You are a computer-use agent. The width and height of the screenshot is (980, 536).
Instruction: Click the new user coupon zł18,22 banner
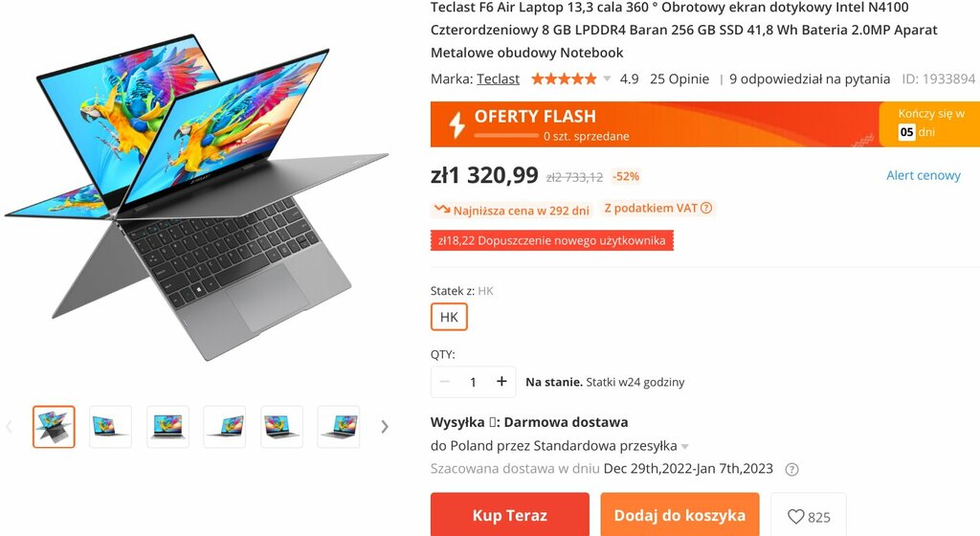pos(552,240)
